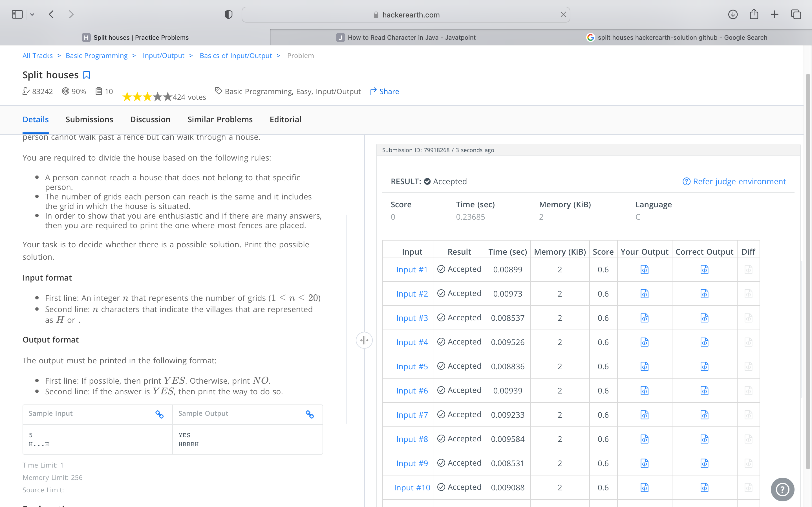Screen dimensions: 812x507
Task: Expand sidebar options dropdown chevron
Action: [x=32, y=14]
